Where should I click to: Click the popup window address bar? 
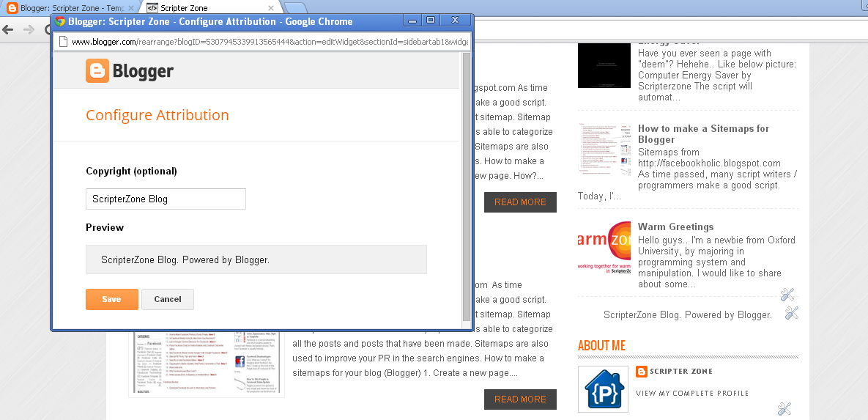tap(262, 42)
